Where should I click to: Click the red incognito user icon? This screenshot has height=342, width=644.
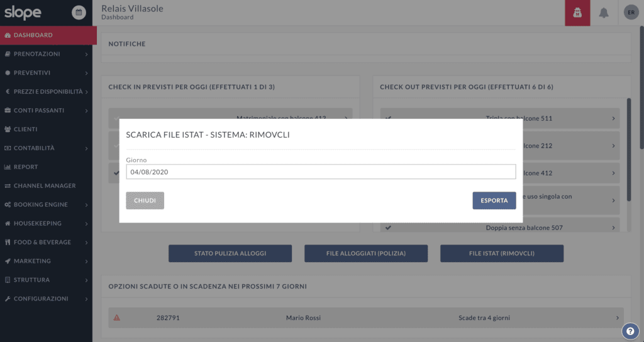coord(577,13)
